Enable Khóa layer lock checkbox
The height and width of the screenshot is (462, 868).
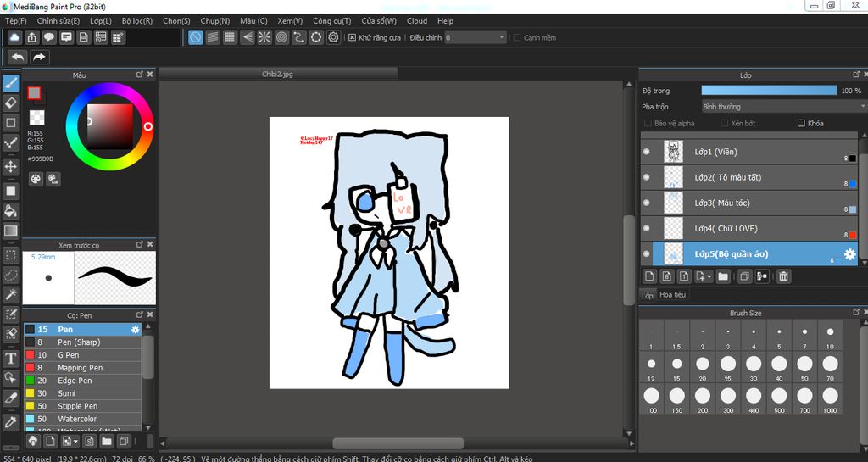coord(801,123)
